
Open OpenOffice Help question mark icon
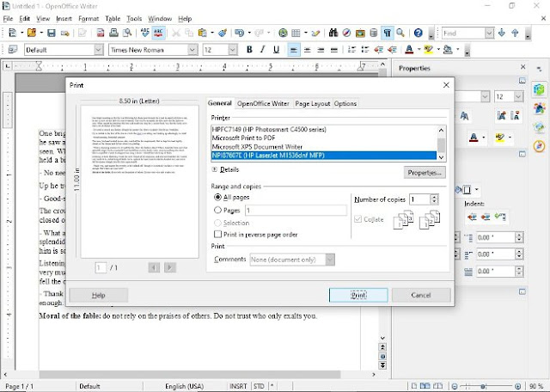tap(419, 34)
